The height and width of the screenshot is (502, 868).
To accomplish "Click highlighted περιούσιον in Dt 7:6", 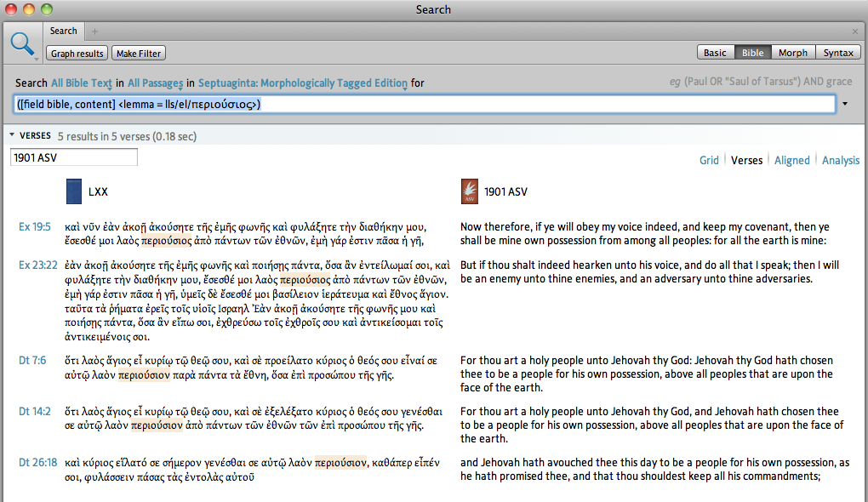I will [x=144, y=374].
